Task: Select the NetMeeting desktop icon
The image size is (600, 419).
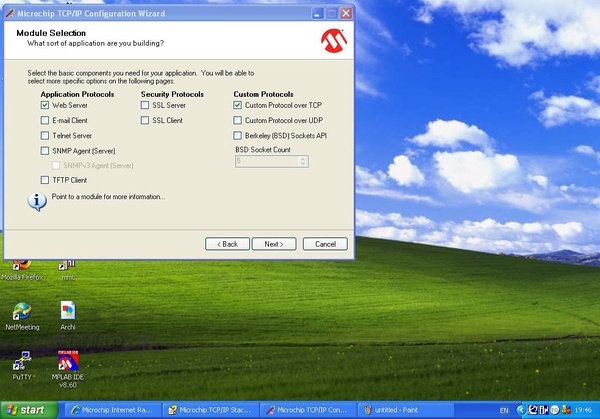Action: (x=22, y=316)
